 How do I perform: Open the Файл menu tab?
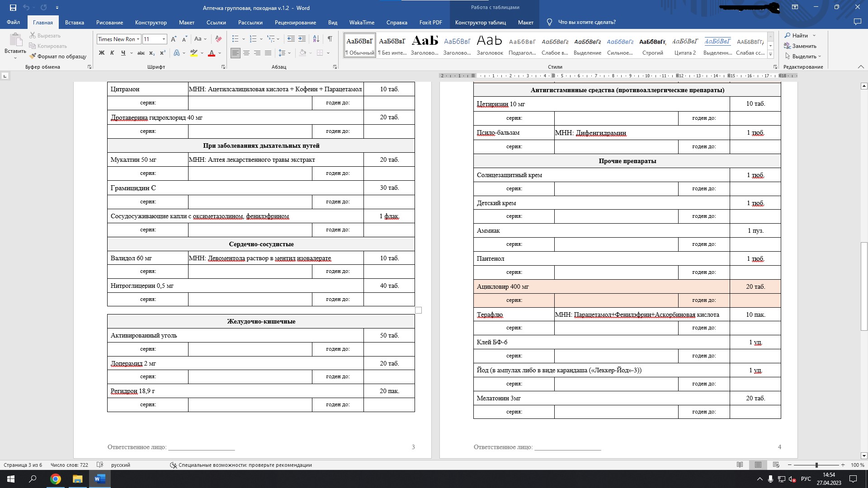[13, 22]
